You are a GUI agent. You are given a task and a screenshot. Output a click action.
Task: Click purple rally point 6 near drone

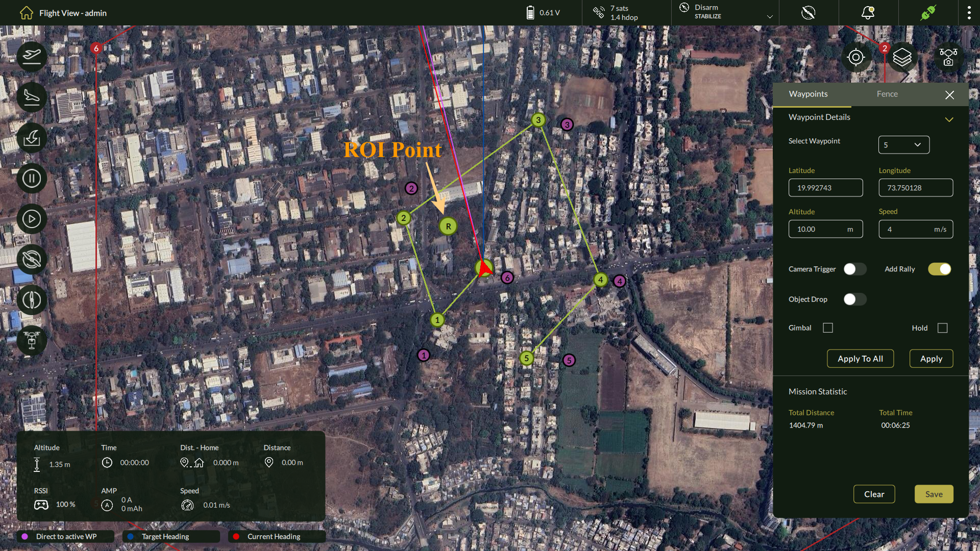click(507, 278)
